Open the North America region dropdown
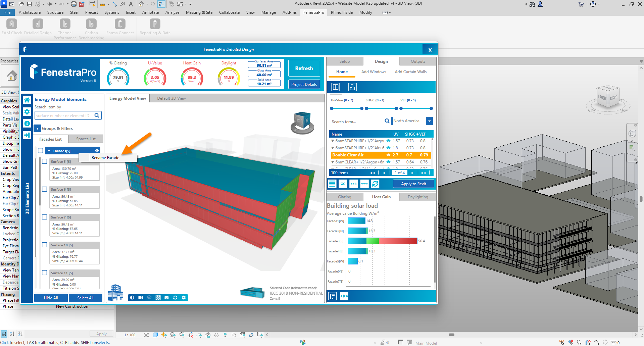The width and height of the screenshot is (644, 346). [x=429, y=121]
